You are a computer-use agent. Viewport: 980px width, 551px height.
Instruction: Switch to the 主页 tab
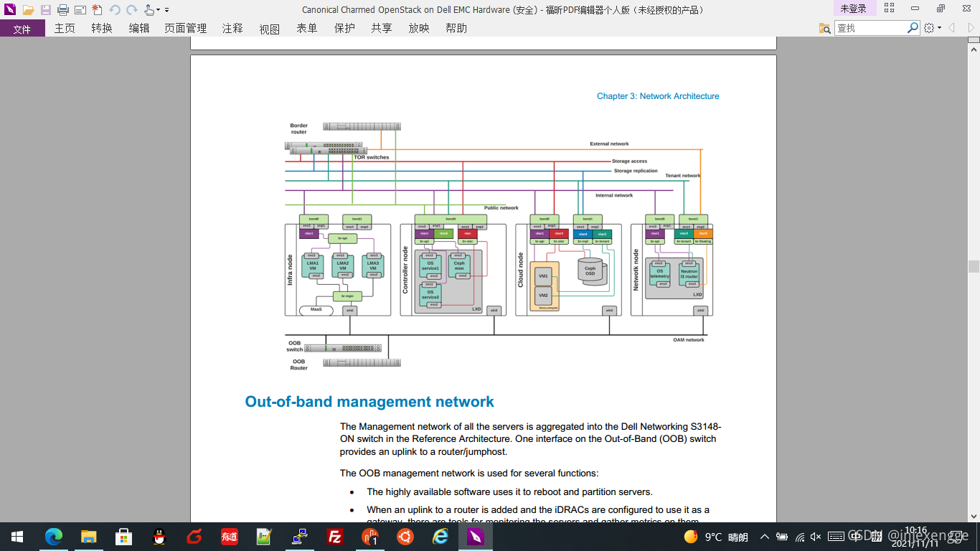click(65, 29)
